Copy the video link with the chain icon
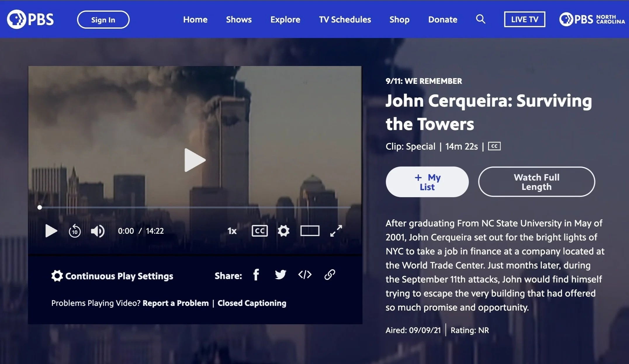Screen dimensions: 629x364 330,275
